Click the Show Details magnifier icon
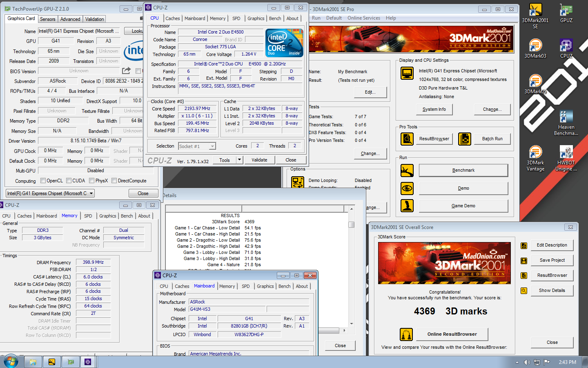The height and width of the screenshot is (368, 588). [x=524, y=291]
